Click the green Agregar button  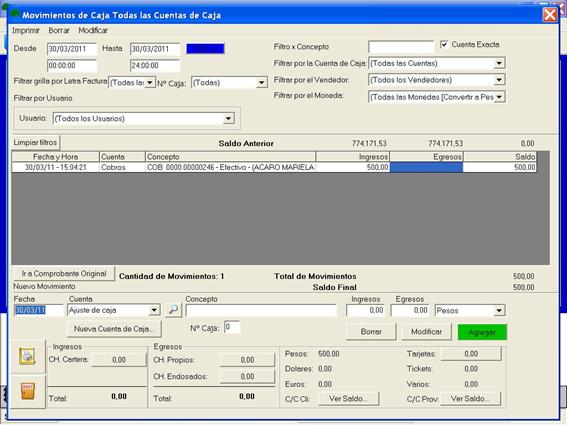point(482,332)
